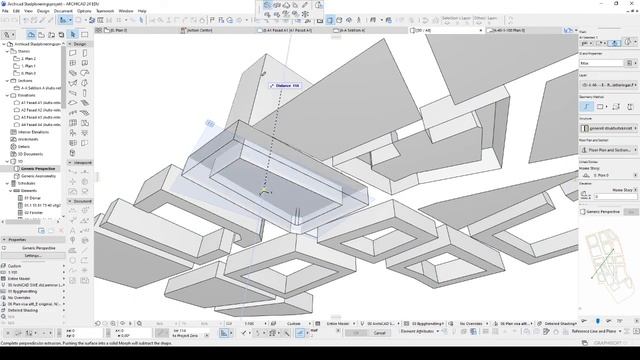Open the Reference Line and Plane dropdown

point(596,331)
